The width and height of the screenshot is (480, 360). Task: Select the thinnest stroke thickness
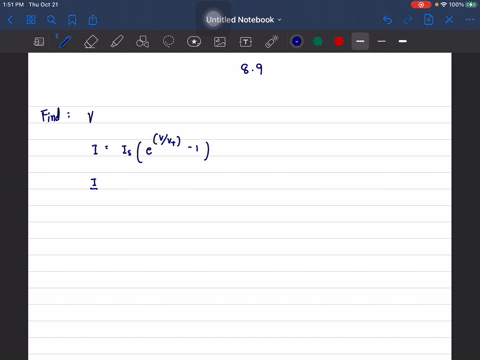click(382, 41)
